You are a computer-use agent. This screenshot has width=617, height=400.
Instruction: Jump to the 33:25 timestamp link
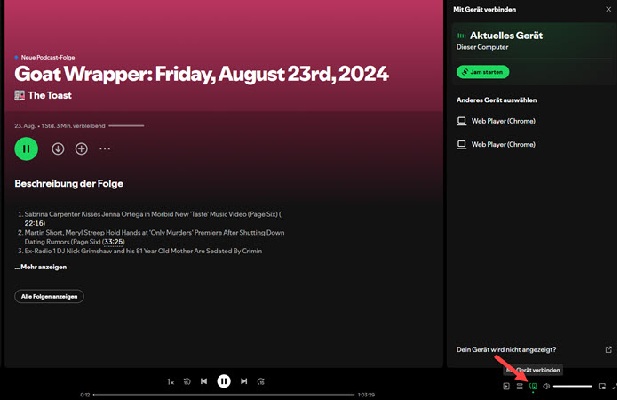click(113, 241)
